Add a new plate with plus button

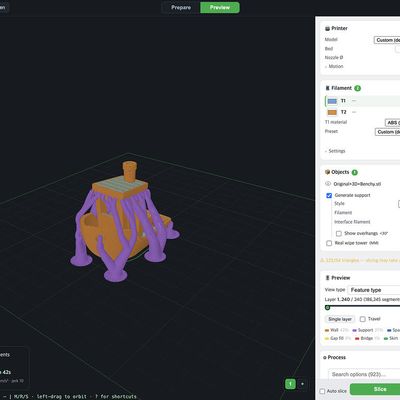302,384
